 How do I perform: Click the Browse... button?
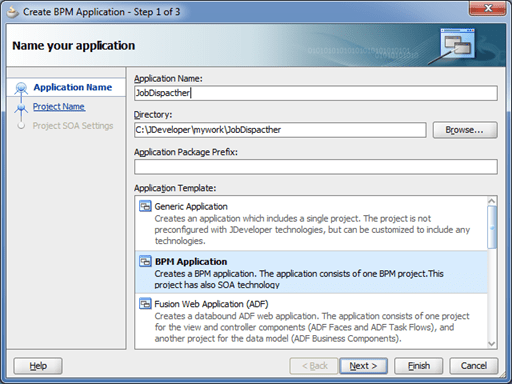pyautogui.click(x=465, y=130)
